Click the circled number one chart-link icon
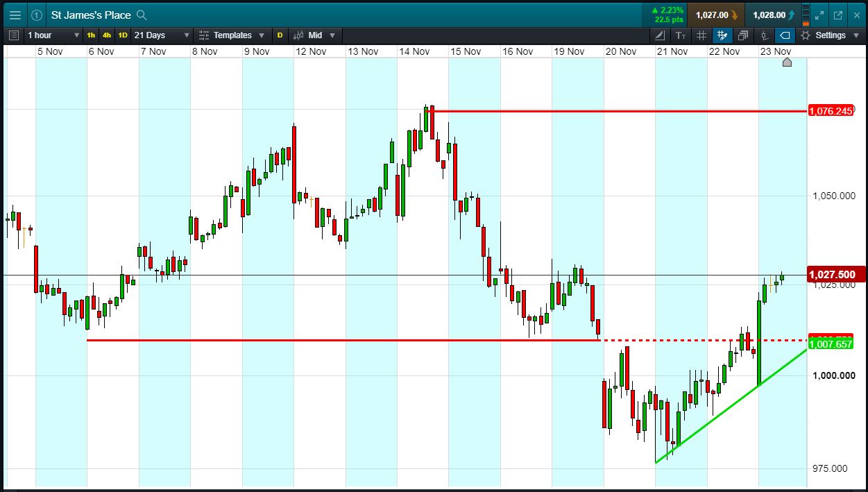868x492 pixels. (x=37, y=15)
